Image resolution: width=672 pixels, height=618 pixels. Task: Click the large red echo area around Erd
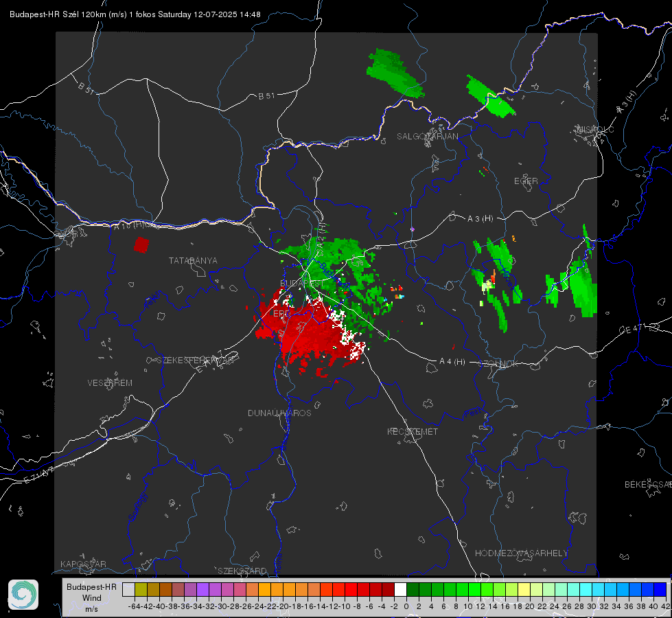309,332
